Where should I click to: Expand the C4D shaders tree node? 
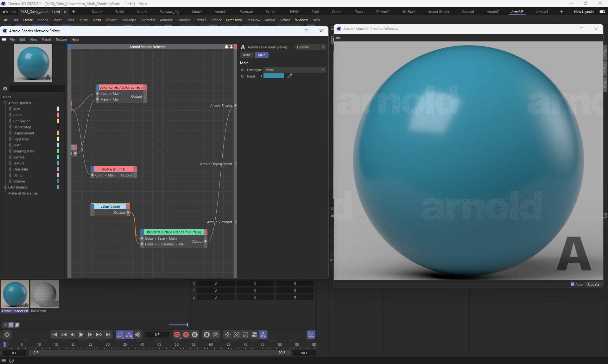tap(5, 187)
